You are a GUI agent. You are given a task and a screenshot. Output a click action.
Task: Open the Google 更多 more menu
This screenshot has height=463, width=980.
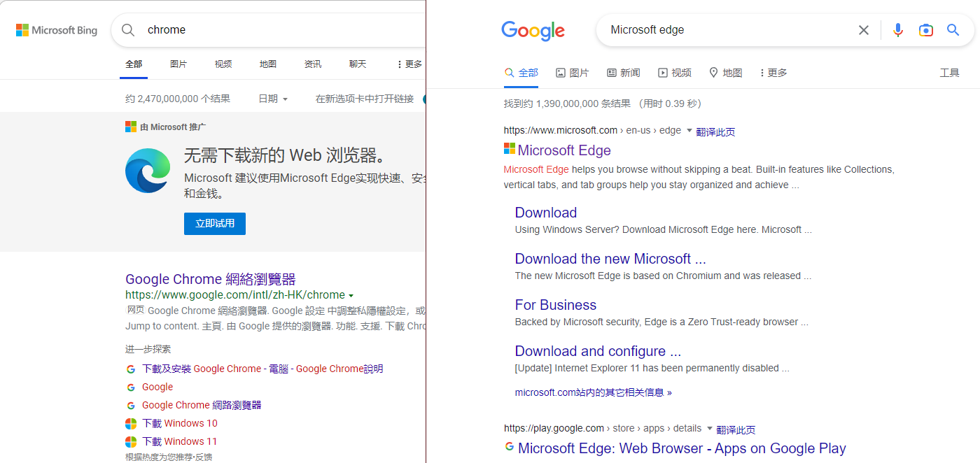[773, 73]
